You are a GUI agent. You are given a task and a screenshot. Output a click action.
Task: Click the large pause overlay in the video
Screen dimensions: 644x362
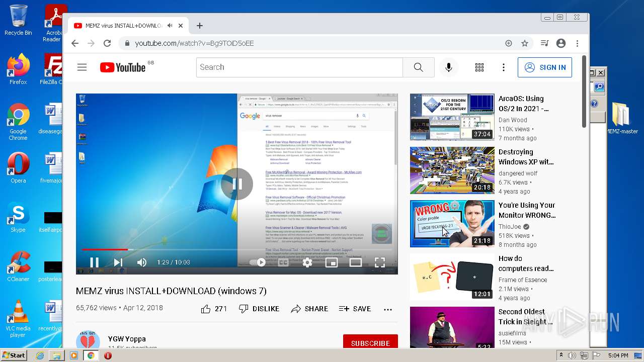(237, 184)
